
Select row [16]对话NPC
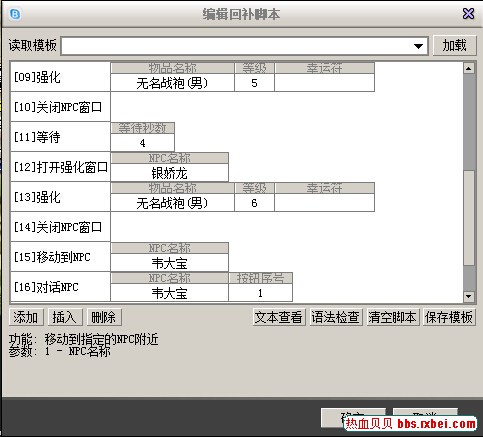(60, 287)
